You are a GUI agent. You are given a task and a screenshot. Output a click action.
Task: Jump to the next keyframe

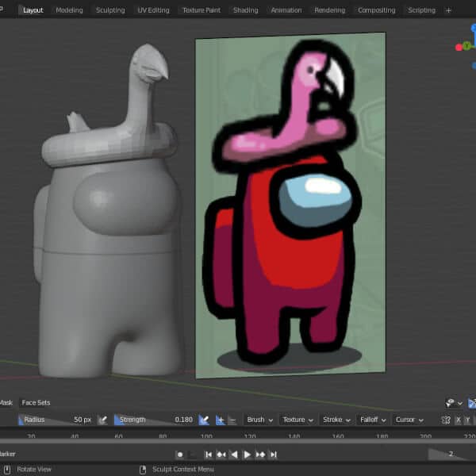[x=260, y=455]
